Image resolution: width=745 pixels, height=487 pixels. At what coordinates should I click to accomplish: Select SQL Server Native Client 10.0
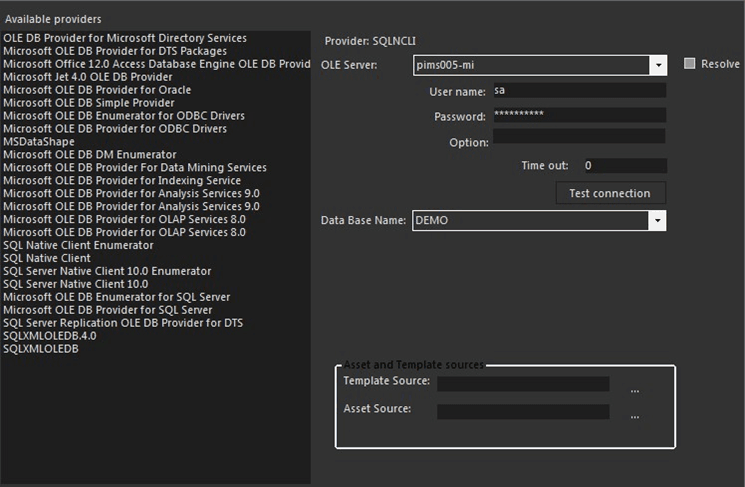(x=76, y=284)
